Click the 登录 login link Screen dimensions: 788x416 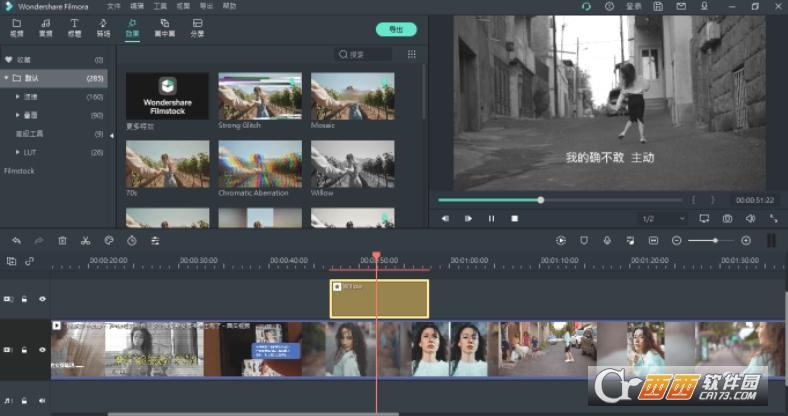point(634,7)
